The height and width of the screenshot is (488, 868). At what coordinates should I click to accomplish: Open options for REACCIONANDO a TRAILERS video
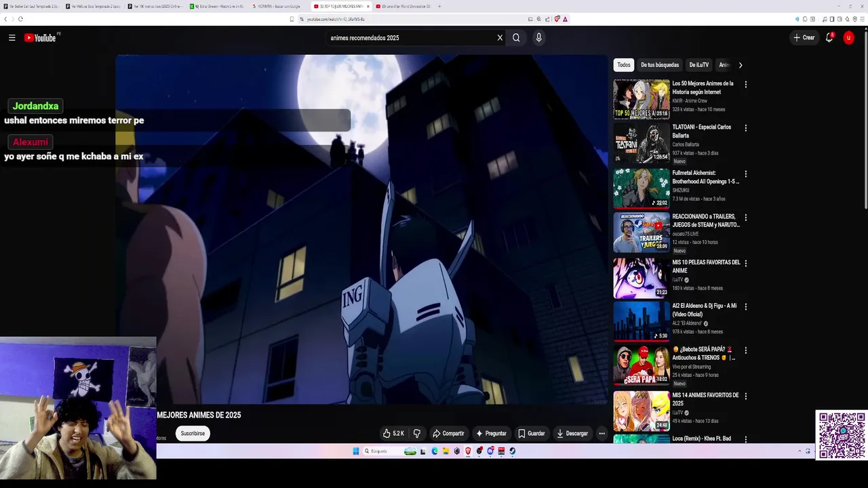(x=745, y=218)
